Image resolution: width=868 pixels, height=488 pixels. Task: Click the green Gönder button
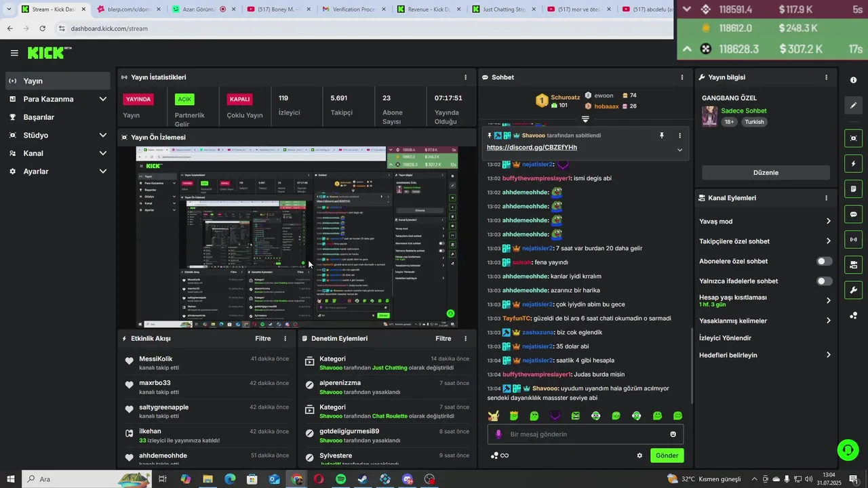[x=667, y=455]
